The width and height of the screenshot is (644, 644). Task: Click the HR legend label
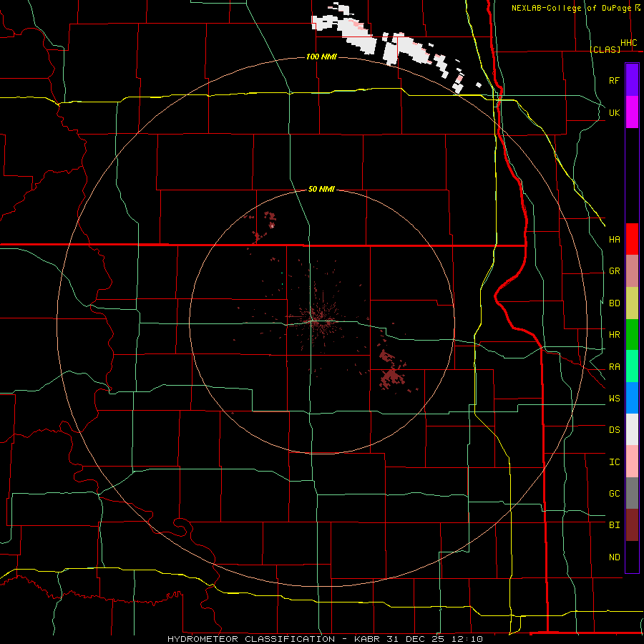pyautogui.click(x=614, y=335)
